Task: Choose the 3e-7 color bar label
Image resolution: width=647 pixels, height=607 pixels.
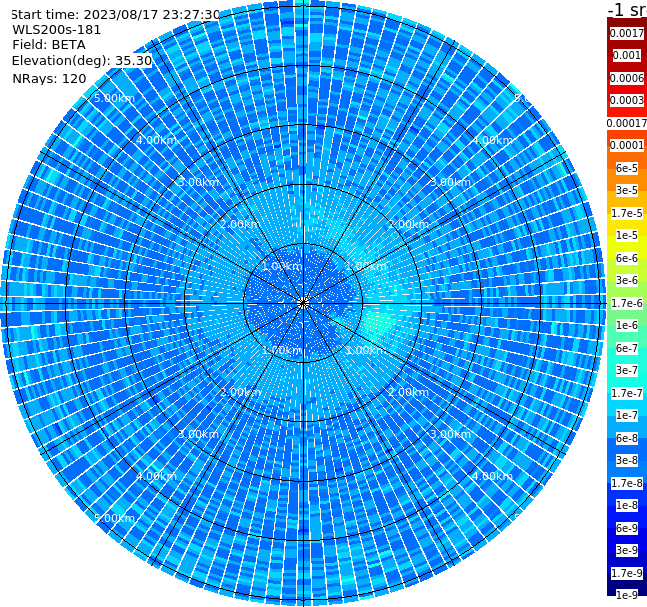Action: coord(627,370)
